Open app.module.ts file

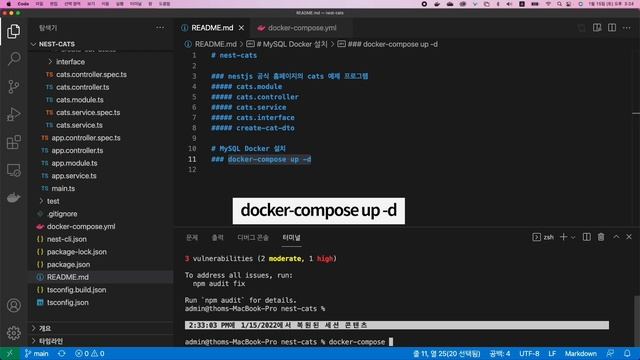[x=74, y=163]
